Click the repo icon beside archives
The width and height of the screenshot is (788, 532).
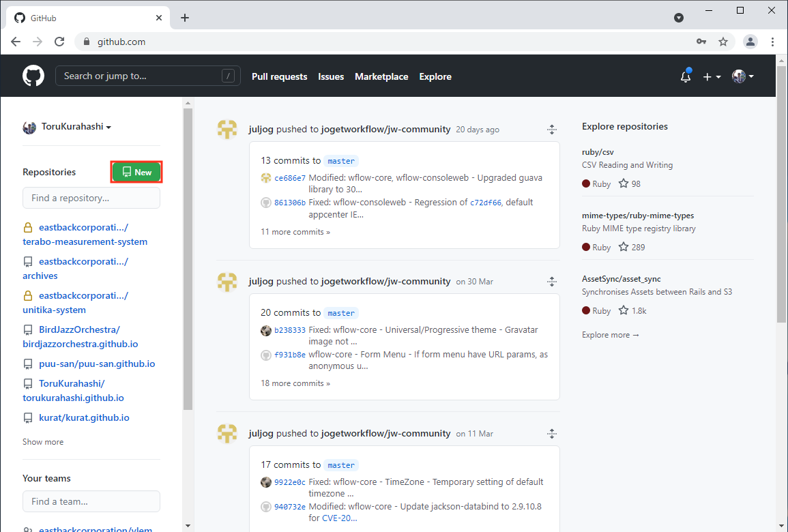(x=28, y=262)
